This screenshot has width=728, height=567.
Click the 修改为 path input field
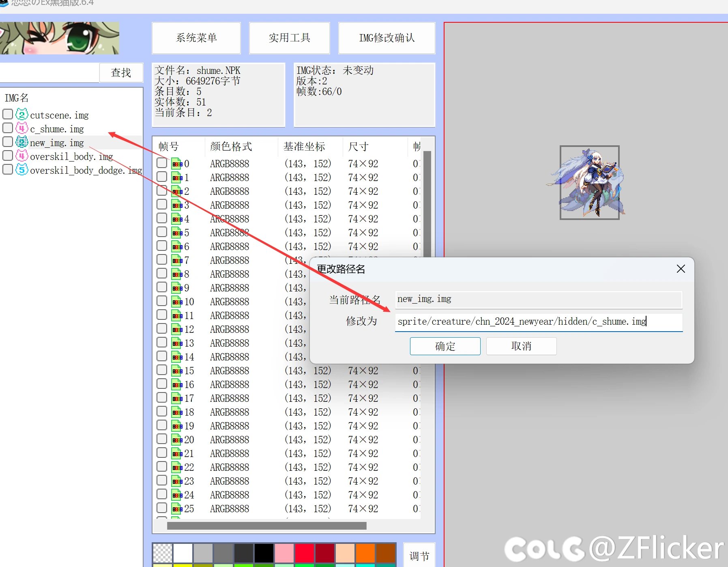tap(539, 322)
